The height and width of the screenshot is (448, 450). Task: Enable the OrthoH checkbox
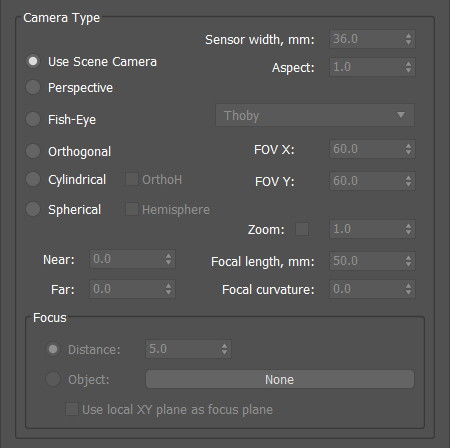132,179
